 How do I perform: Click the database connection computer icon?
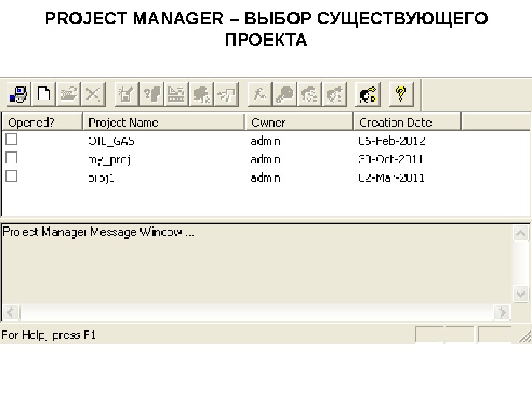pos(18,94)
